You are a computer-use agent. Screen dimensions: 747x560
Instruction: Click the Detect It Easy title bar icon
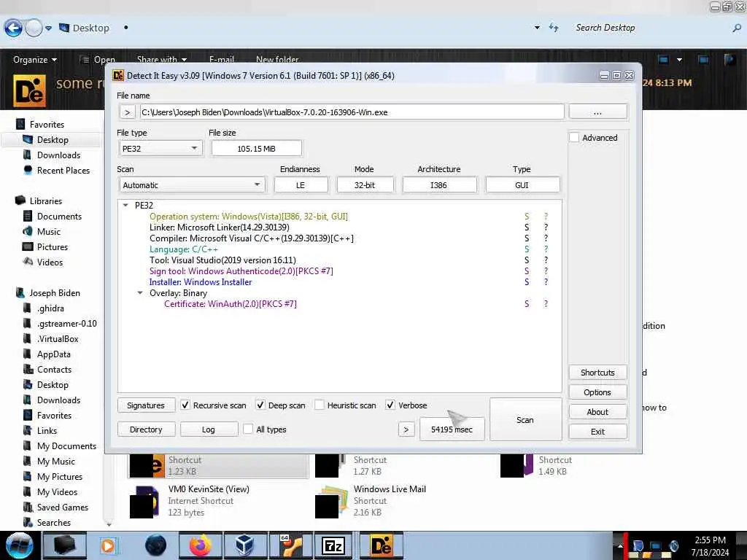(118, 75)
